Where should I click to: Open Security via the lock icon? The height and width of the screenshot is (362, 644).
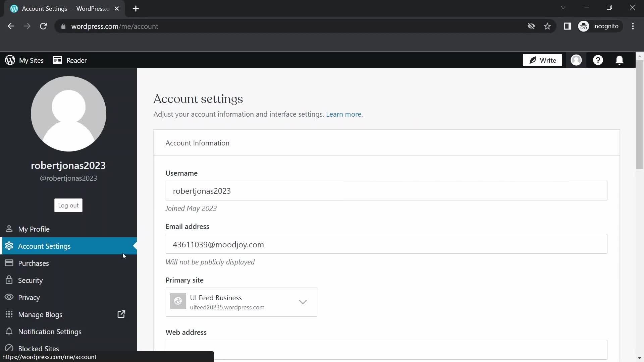(x=9, y=280)
